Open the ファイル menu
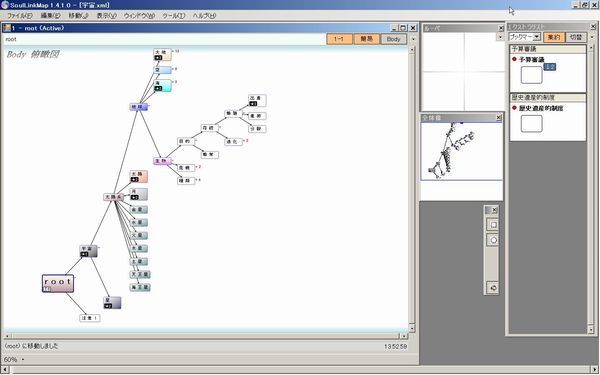Screen dimensions: 600x375 click(x=19, y=16)
